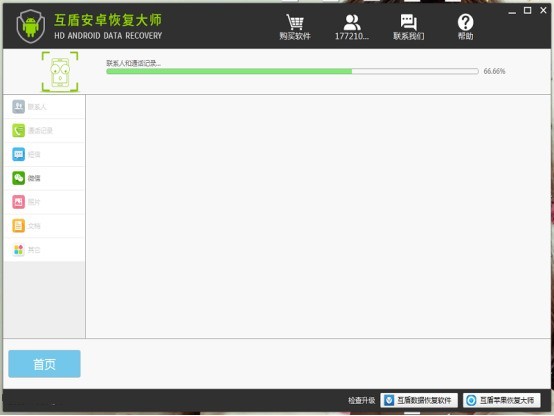Select the 微信 WeChat icon in sidebar

pos(18,178)
